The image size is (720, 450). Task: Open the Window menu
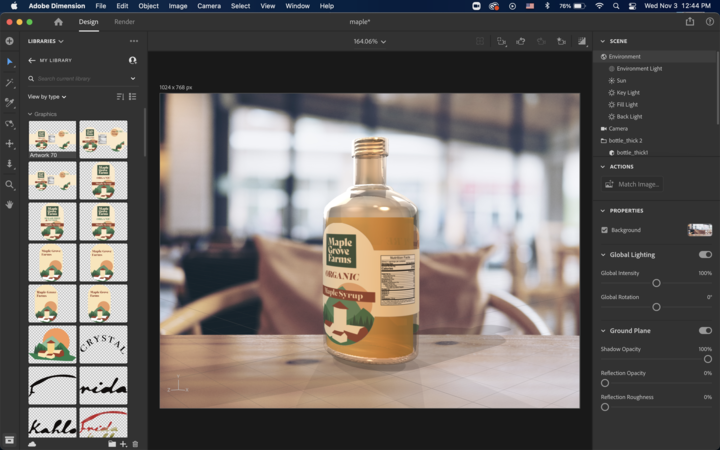(x=297, y=6)
